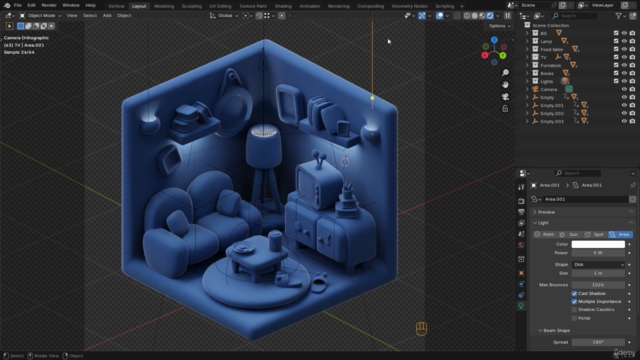Hide the Empty.002 object in viewport
The width and height of the screenshot is (640, 360).
pyautogui.click(x=624, y=113)
